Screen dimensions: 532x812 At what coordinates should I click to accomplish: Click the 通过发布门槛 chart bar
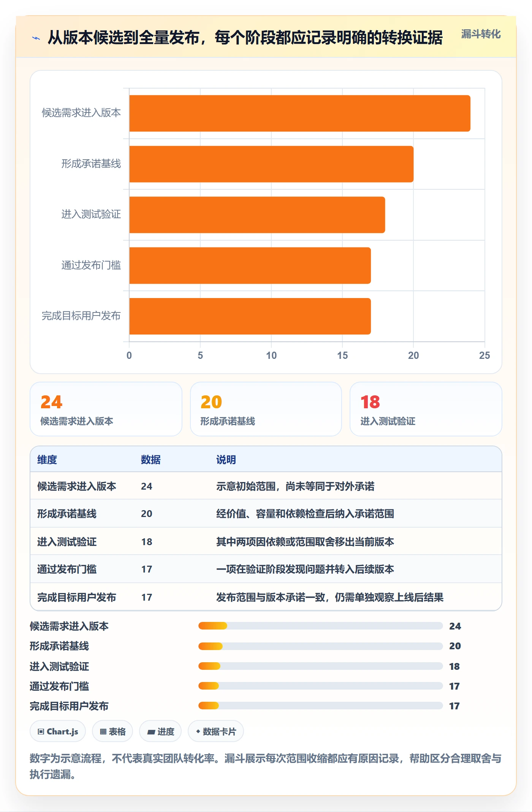click(x=250, y=266)
